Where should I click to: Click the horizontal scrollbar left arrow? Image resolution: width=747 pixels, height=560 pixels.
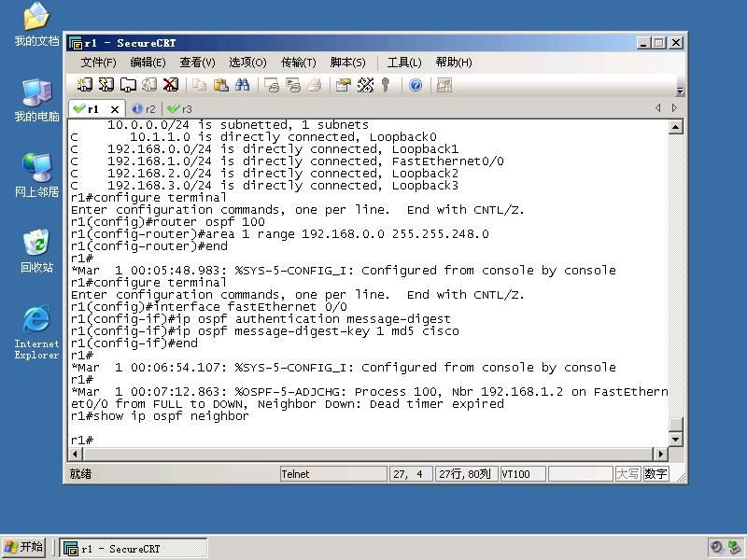[76, 454]
